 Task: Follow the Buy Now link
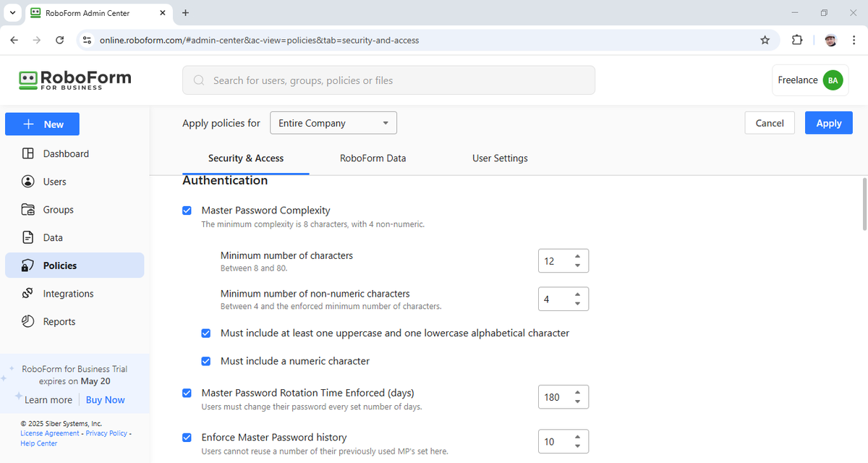coord(106,400)
